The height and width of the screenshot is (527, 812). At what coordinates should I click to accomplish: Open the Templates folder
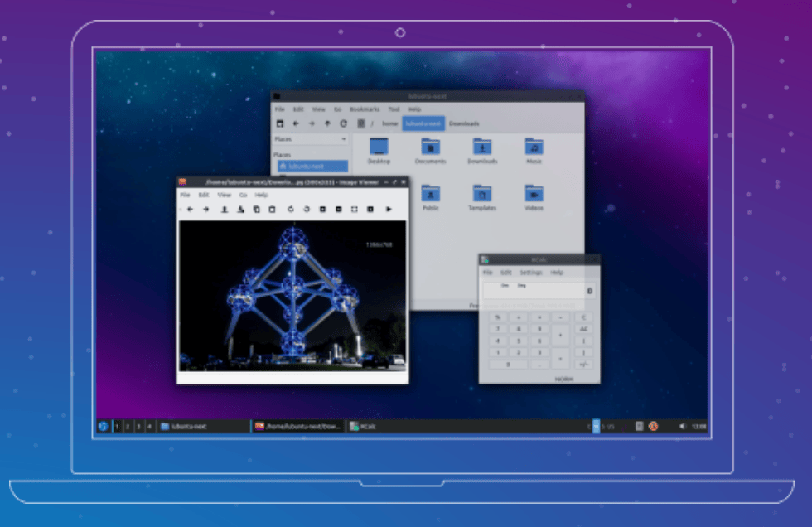tap(481, 194)
